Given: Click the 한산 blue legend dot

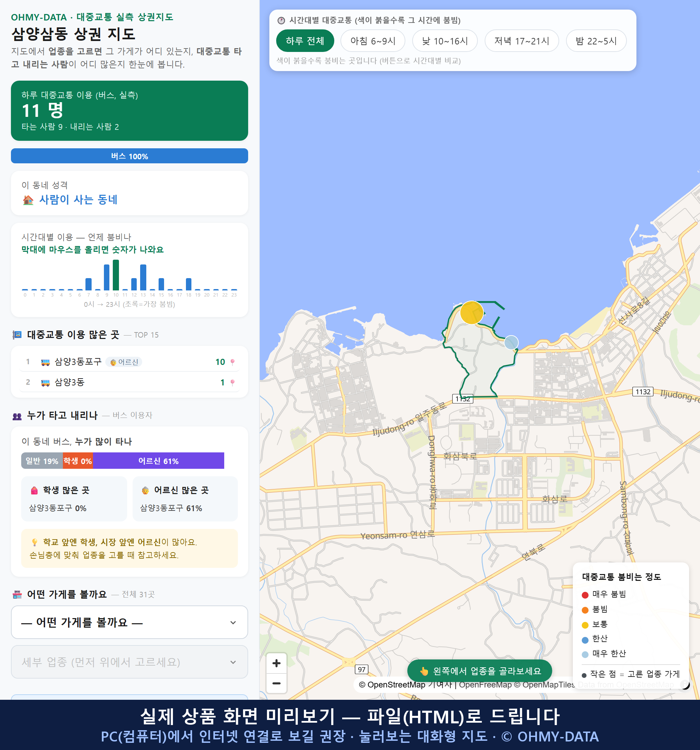Looking at the screenshot, I should click(x=585, y=640).
